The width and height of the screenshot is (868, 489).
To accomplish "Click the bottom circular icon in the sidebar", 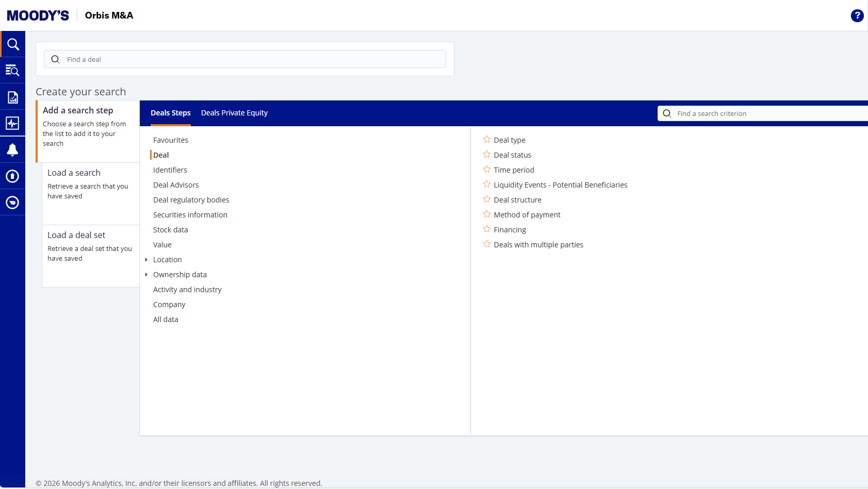I will pyautogui.click(x=13, y=203).
